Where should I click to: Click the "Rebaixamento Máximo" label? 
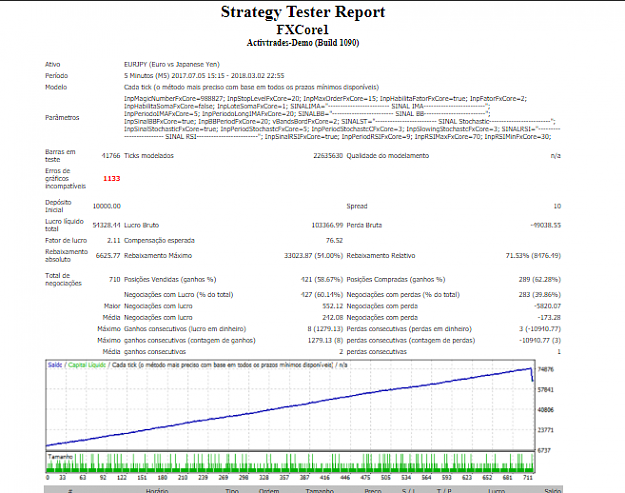pyautogui.click(x=158, y=256)
